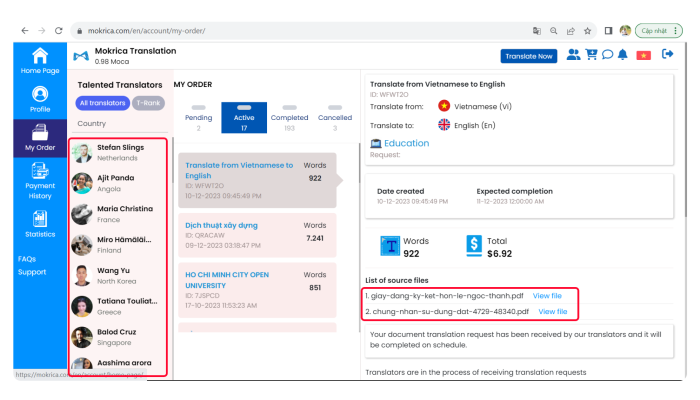Open the Home Page sidebar icon
The width and height of the screenshot is (700, 400).
40,60
